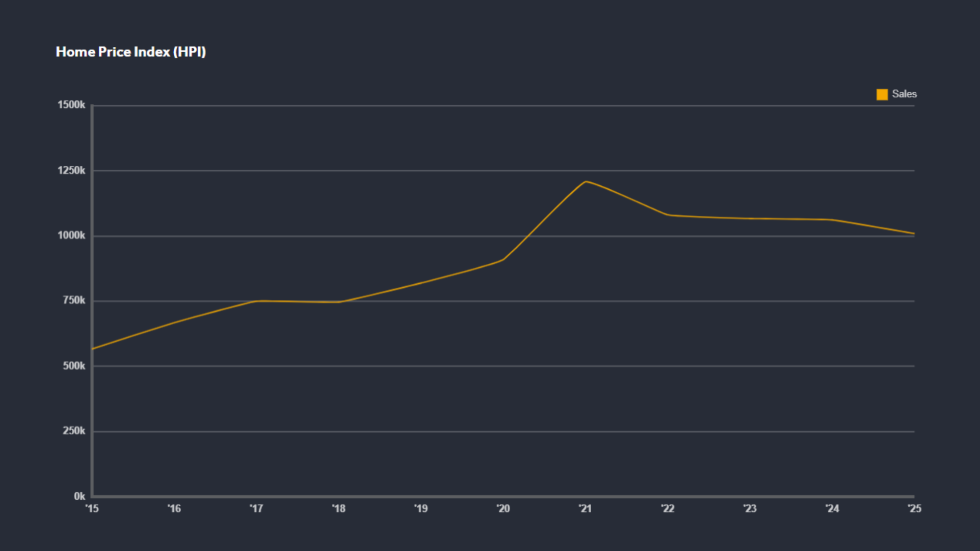
Task: Select the '24 x-axis label
Action: pos(832,509)
